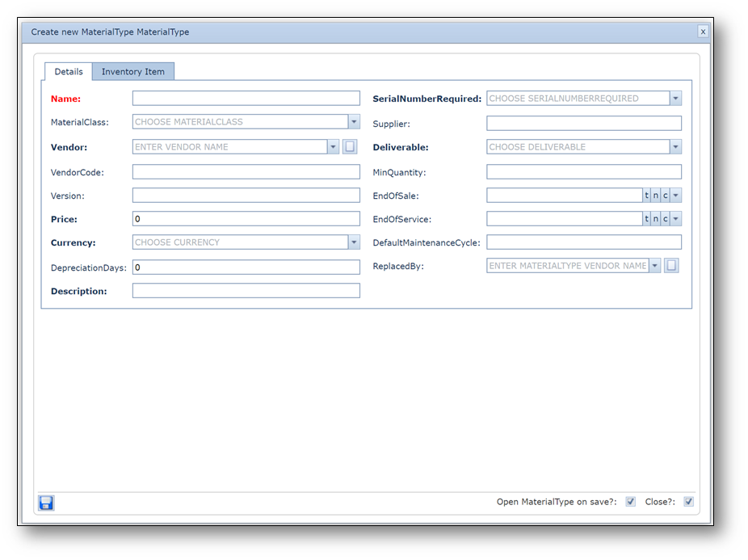The width and height of the screenshot is (748, 560).
Task: Focus the Description input field
Action: (246, 291)
